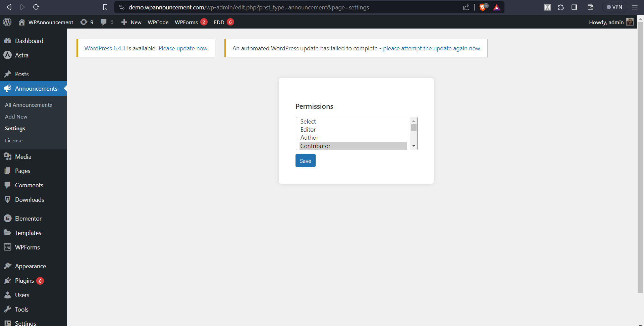The image size is (644, 326).
Task: Open Brave Rewards triangle icon
Action: [x=497, y=7]
